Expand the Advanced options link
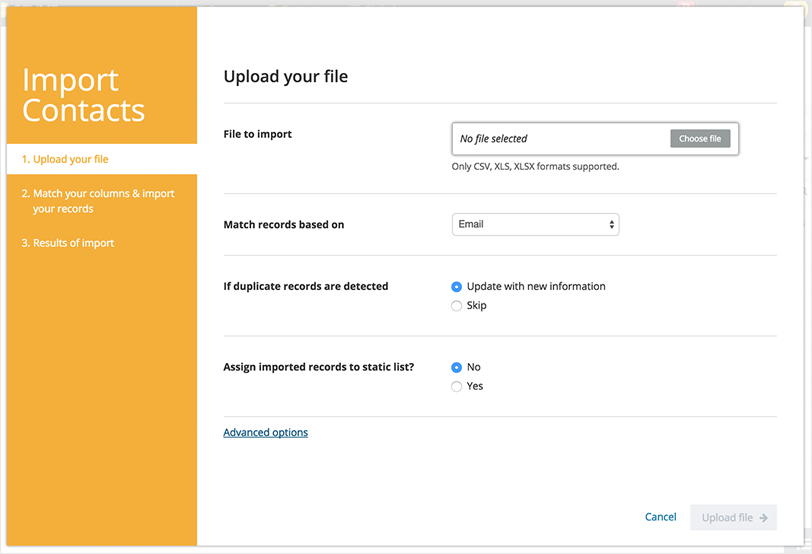This screenshot has width=812, height=554. 266,433
